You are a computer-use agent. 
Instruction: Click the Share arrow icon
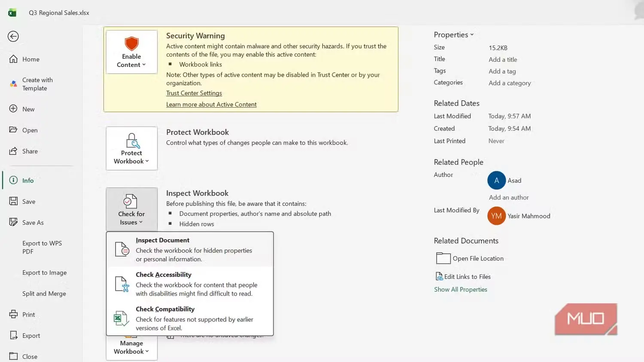[x=13, y=151]
